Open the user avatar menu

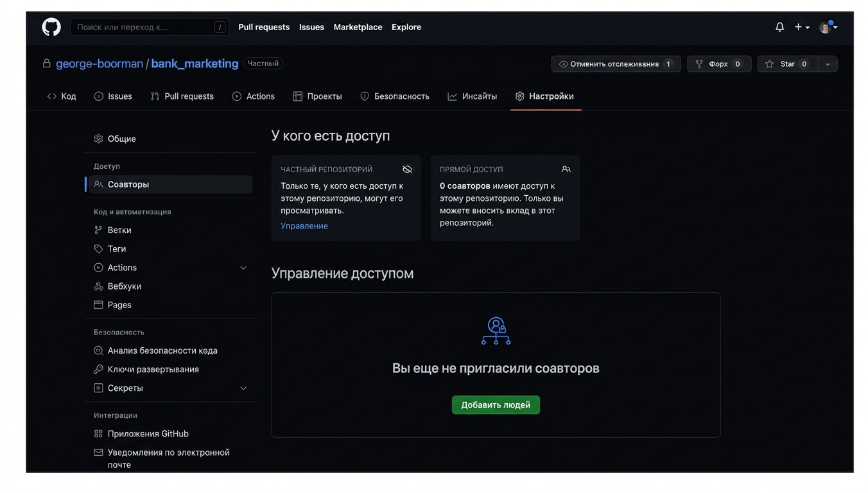click(x=828, y=27)
